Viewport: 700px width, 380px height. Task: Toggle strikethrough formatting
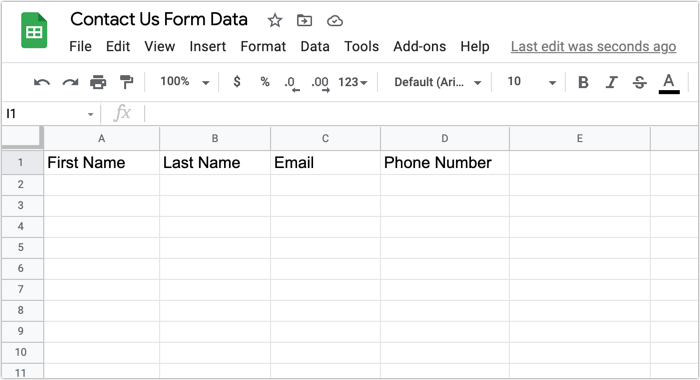point(639,82)
